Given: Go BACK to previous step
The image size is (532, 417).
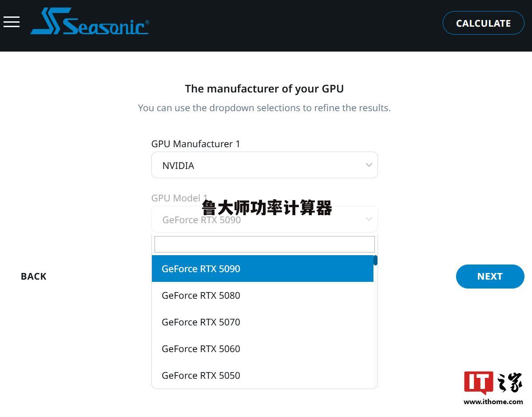Looking at the screenshot, I should (34, 277).
